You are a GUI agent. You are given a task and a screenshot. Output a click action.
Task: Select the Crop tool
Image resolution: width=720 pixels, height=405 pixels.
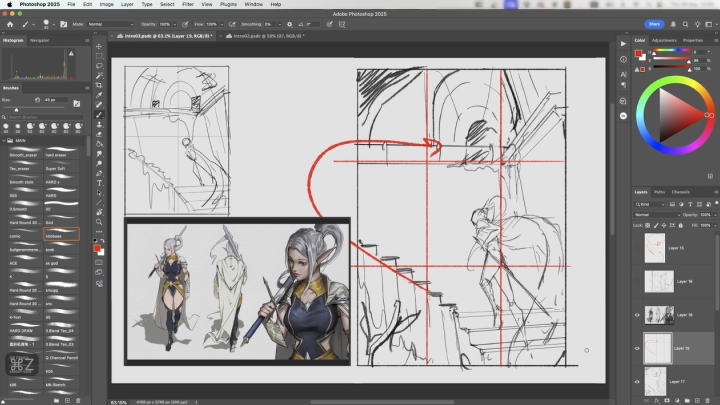click(98, 86)
